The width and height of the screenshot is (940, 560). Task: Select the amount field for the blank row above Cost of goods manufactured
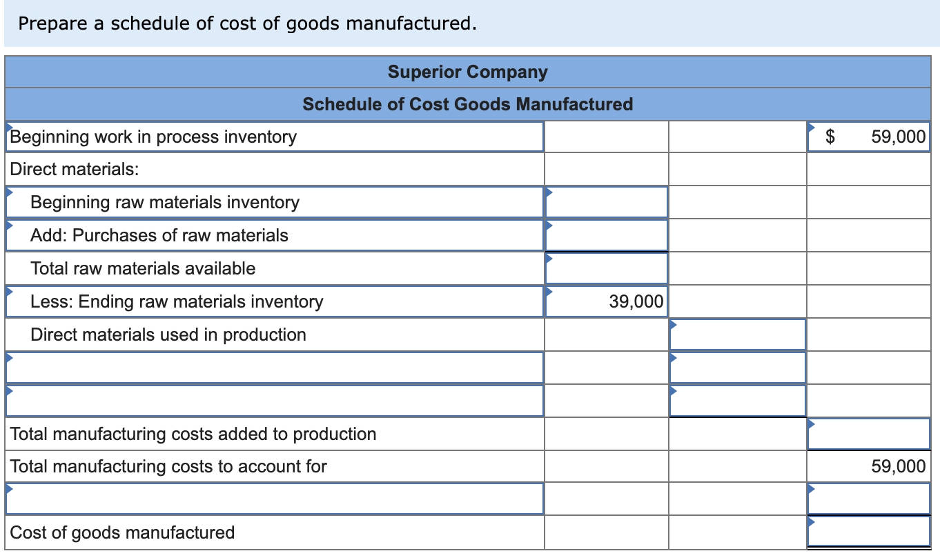coord(869,499)
